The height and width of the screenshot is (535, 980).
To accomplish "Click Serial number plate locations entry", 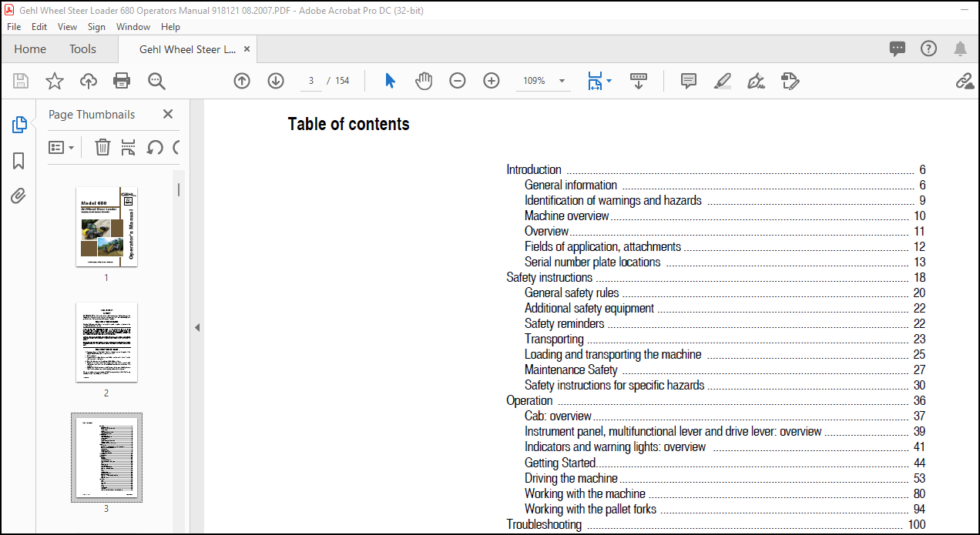I will [x=592, y=262].
